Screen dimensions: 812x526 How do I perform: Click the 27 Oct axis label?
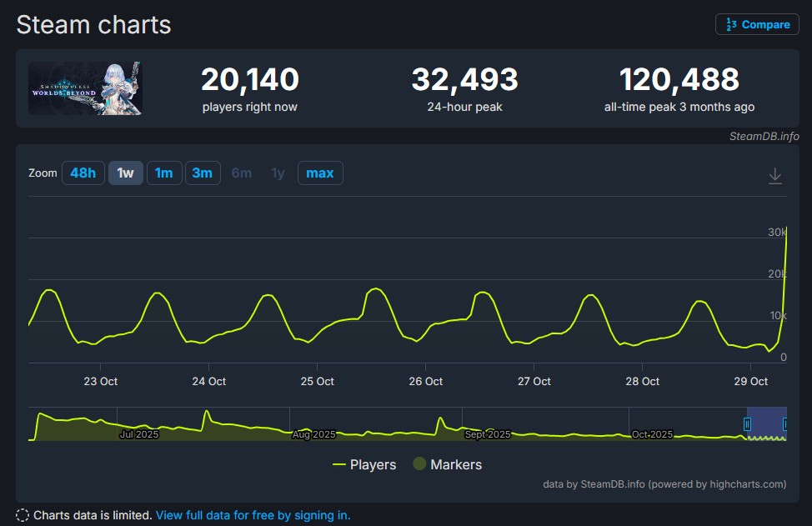point(534,381)
